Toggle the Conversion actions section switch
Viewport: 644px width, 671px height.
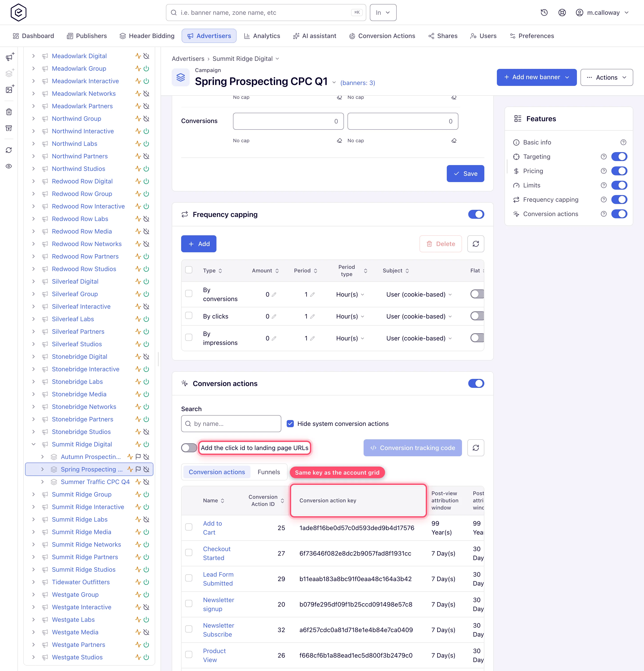point(476,383)
